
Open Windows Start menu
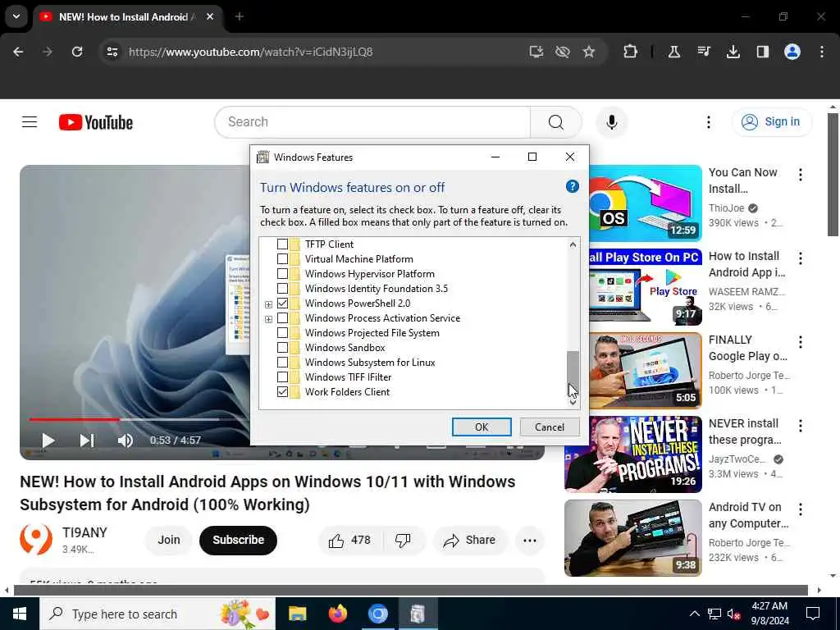point(20,614)
